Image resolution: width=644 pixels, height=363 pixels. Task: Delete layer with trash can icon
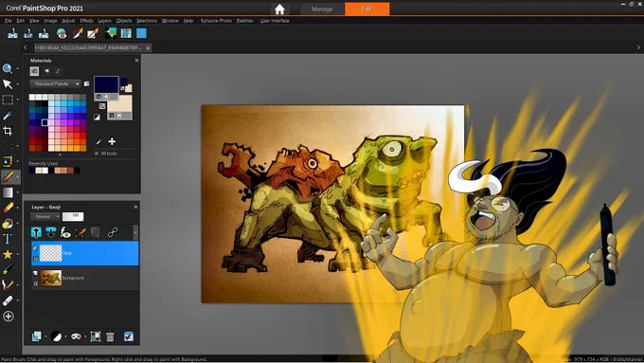(x=110, y=336)
